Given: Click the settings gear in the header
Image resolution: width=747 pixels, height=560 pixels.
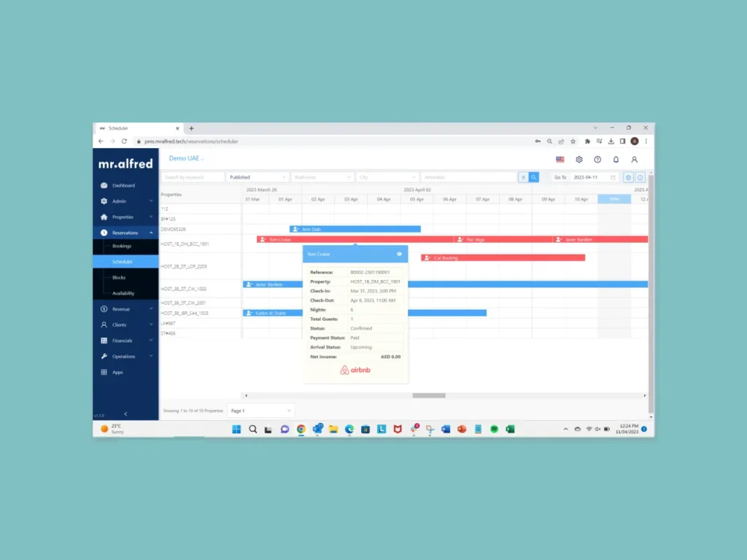Looking at the screenshot, I should 579,159.
